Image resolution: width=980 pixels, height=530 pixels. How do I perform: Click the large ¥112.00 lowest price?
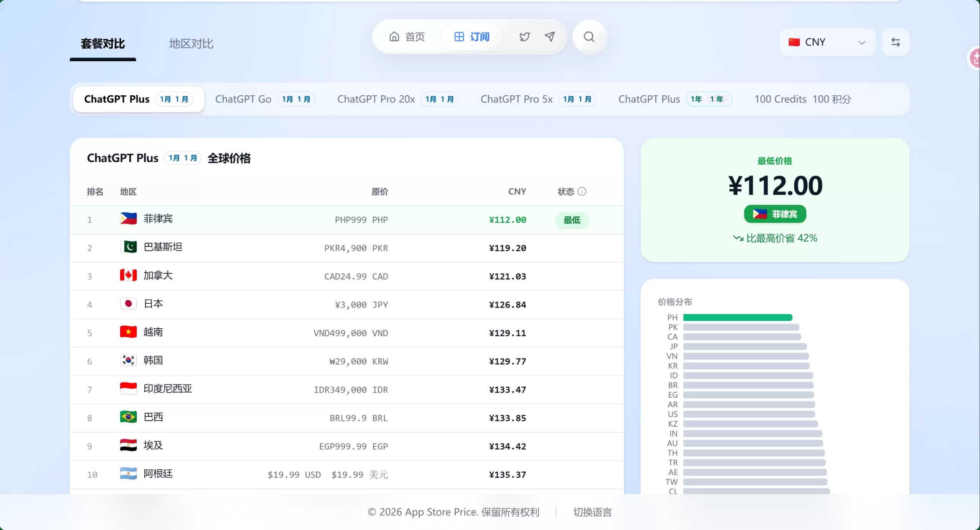[x=775, y=186]
